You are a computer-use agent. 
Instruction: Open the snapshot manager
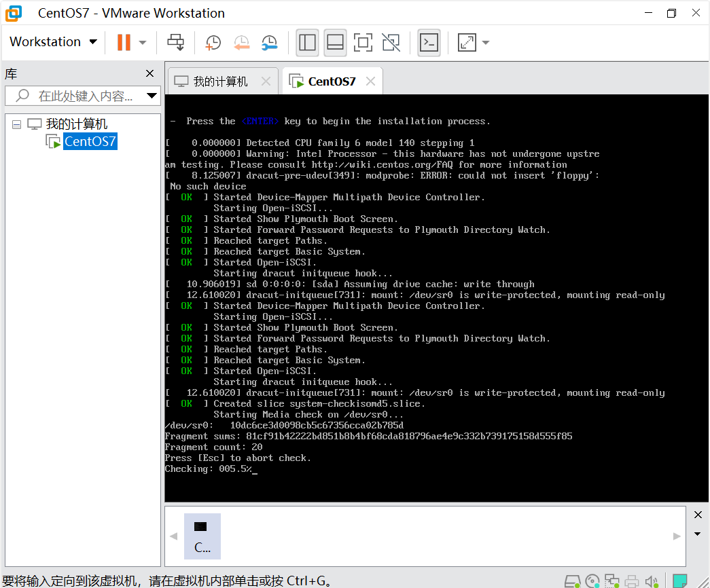(270, 43)
